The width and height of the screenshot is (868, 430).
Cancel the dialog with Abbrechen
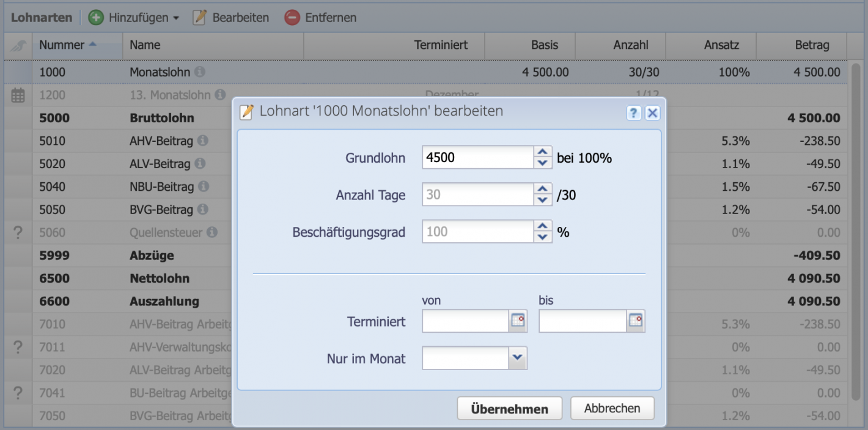pos(612,408)
